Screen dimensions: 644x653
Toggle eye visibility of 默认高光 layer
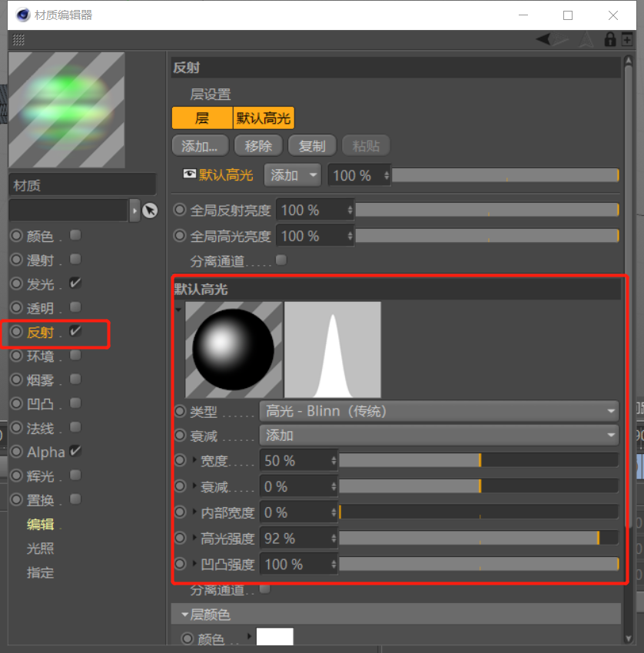(x=190, y=174)
